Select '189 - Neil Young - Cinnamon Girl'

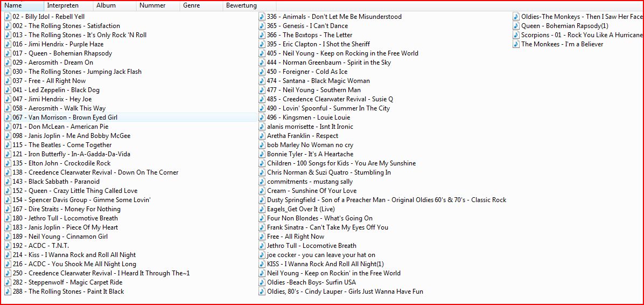click(x=60, y=237)
